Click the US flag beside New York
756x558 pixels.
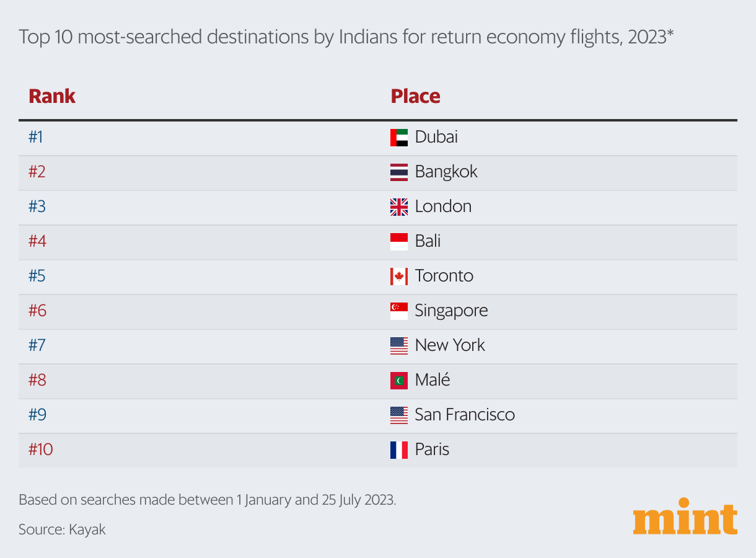point(398,345)
